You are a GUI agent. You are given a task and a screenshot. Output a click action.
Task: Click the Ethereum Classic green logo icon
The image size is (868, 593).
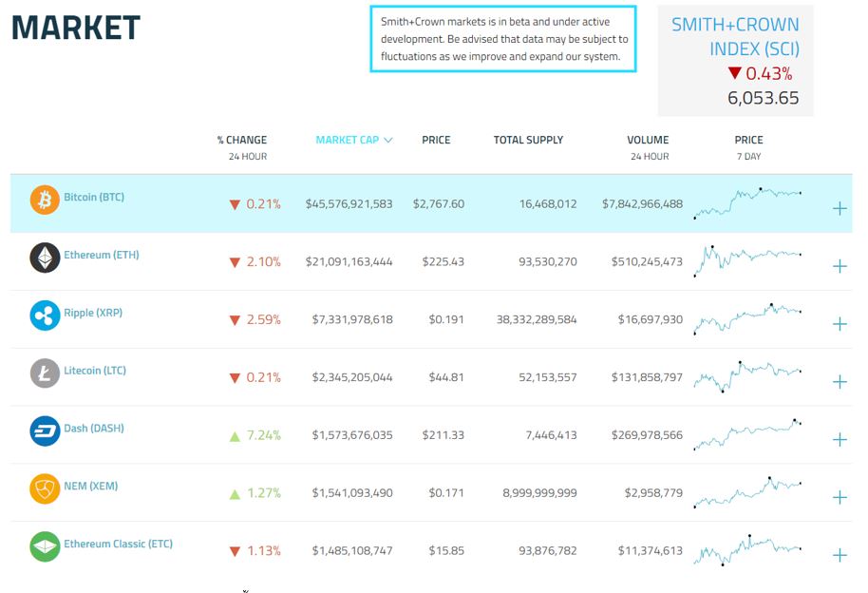45,546
